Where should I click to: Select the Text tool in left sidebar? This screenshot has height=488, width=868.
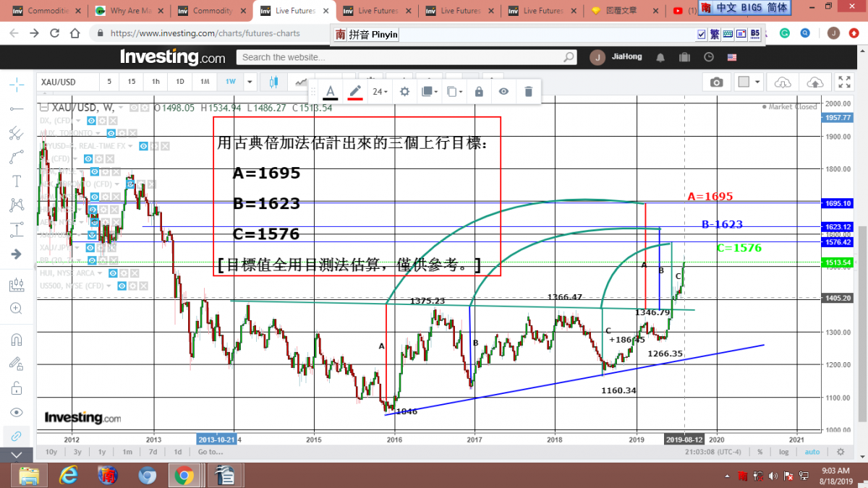16,181
